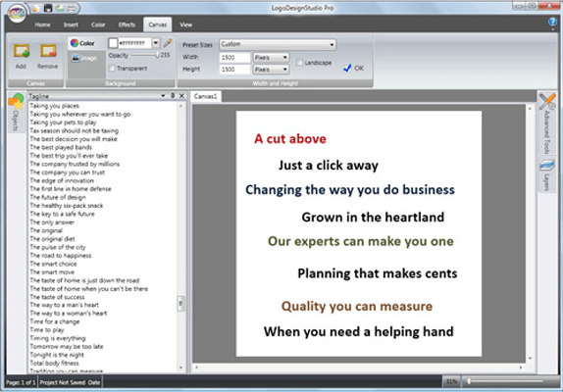
Task: Click the new document icon in title bar
Action: [35, 8]
